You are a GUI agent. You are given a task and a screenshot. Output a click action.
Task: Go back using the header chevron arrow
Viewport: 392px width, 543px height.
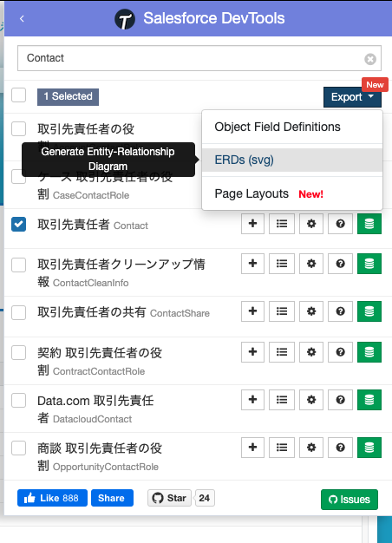click(x=22, y=18)
